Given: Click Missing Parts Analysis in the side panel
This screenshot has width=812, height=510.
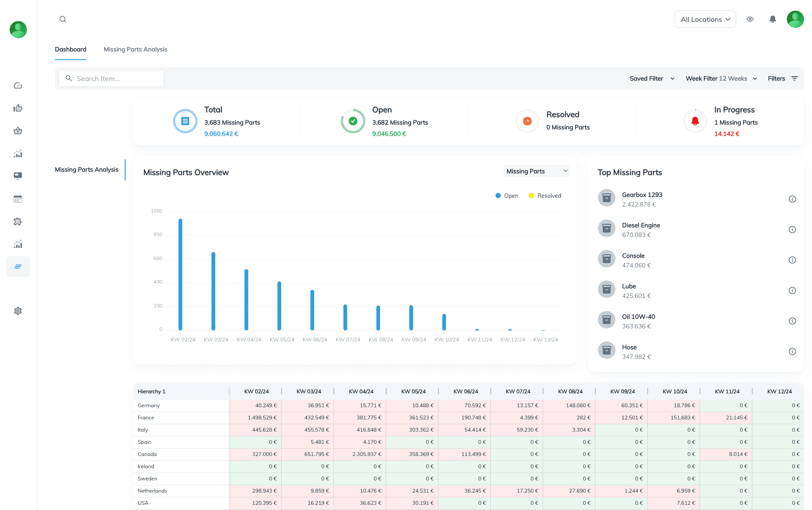Looking at the screenshot, I should (87, 169).
